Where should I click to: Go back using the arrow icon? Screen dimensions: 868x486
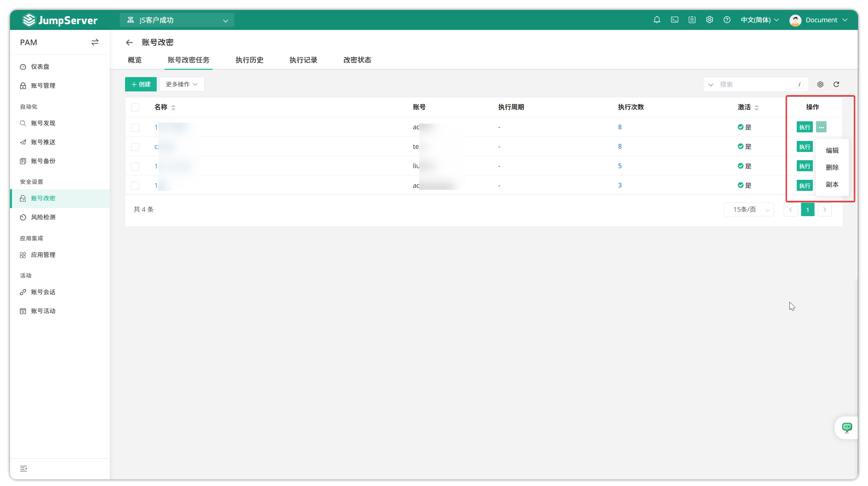click(x=129, y=43)
